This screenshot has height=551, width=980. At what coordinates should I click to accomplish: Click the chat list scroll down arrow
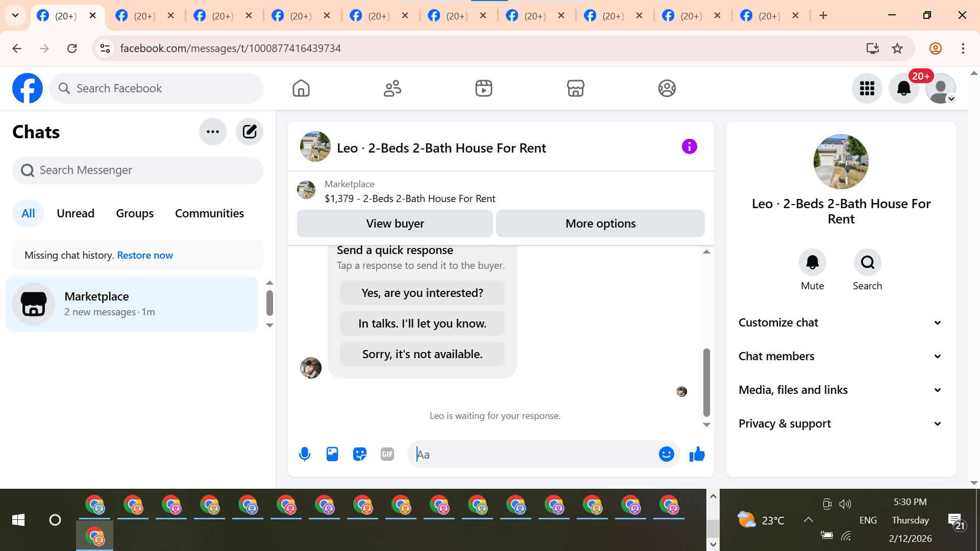click(269, 325)
